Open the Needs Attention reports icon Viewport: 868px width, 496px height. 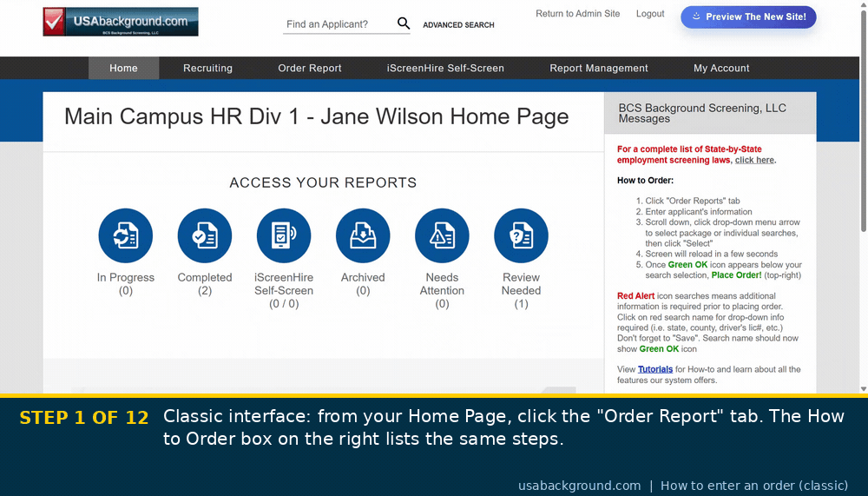443,235
